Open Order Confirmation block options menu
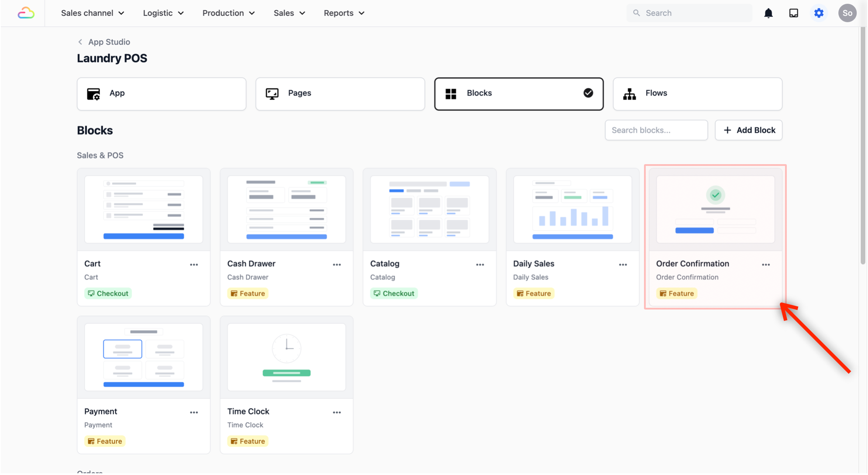 pyautogui.click(x=766, y=265)
